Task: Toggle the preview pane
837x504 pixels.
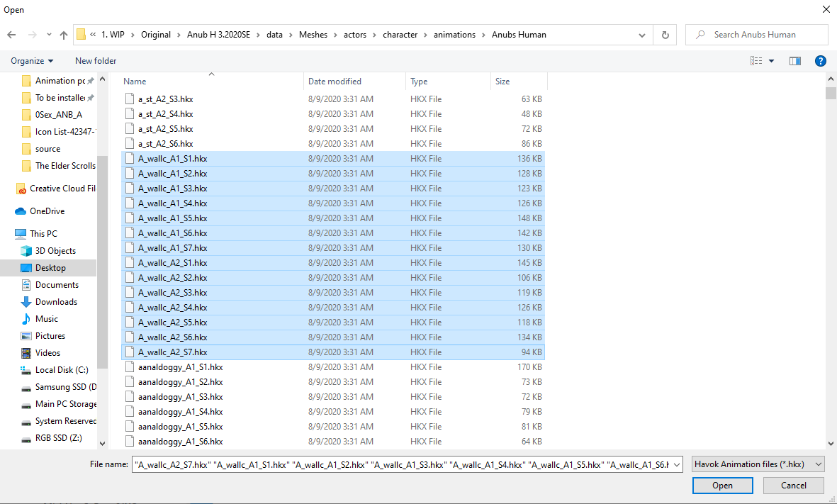Action: [x=794, y=61]
